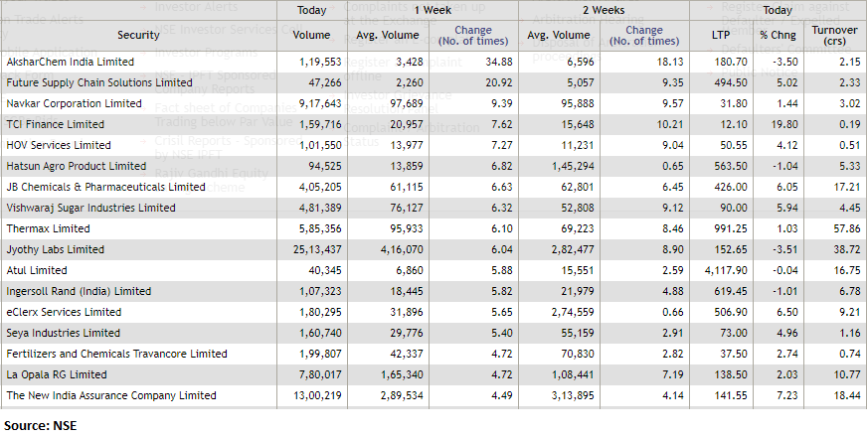Click the 1 Week Change (No. of times) header
The height and width of the screenshot is (437, 868).
click(x=472, y=36)
